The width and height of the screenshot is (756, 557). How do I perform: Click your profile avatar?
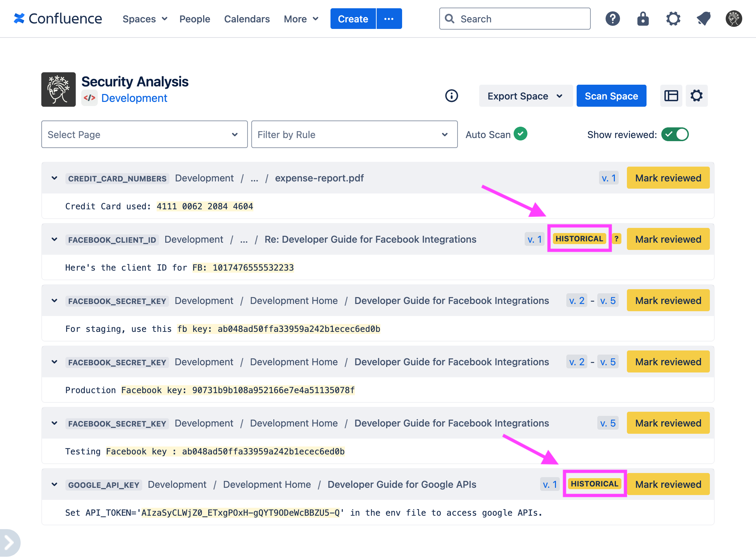(733, 19)
